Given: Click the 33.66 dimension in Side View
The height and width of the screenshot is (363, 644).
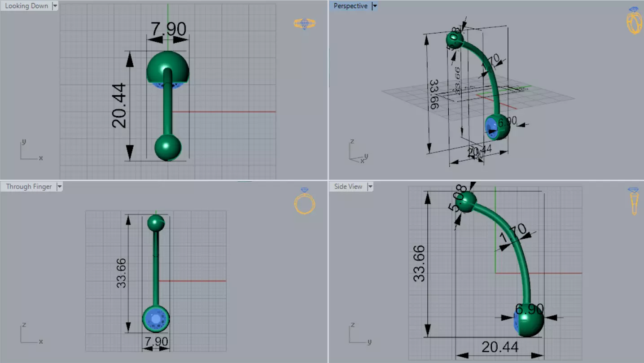Looking at the screenshot, I should [419, 263].
